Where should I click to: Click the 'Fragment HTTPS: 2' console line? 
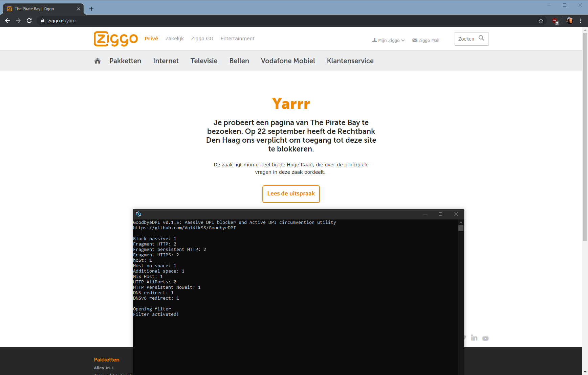click(x=156, y=255)
